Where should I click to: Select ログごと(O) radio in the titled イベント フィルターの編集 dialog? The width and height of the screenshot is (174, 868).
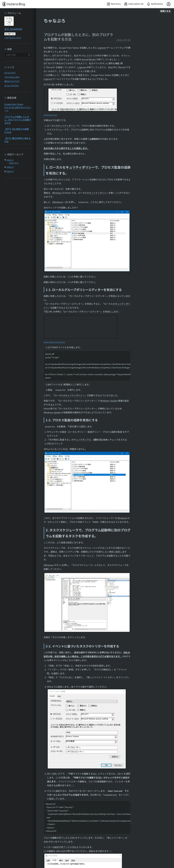[51, 714]
